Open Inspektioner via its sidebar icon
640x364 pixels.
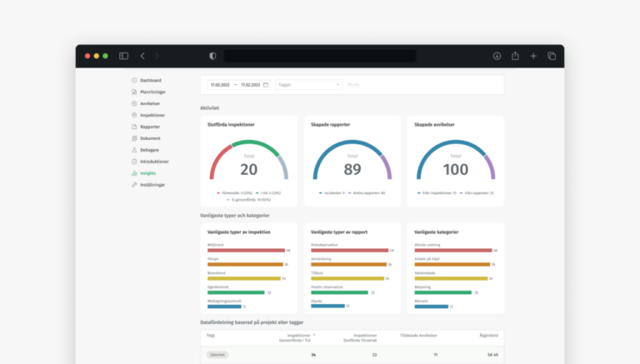[134, 115]
